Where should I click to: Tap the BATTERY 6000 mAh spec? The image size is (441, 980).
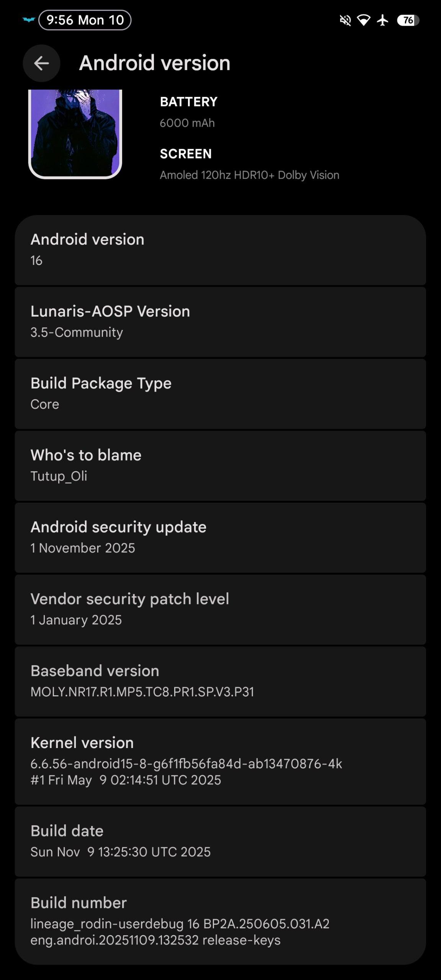pyautogui.click(x=188, y=112)
